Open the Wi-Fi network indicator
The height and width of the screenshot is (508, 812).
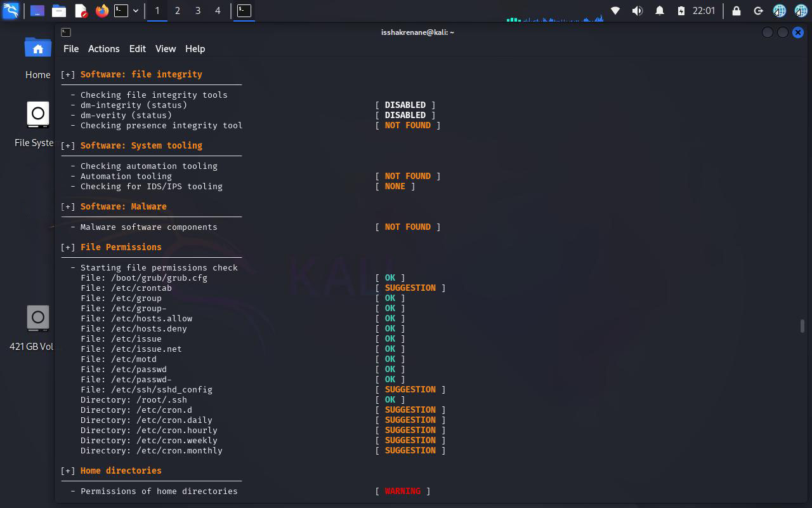(x=615, y=11)
